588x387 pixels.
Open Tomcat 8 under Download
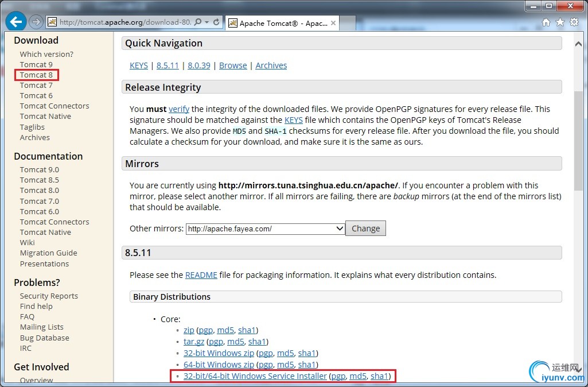(36, 75)
